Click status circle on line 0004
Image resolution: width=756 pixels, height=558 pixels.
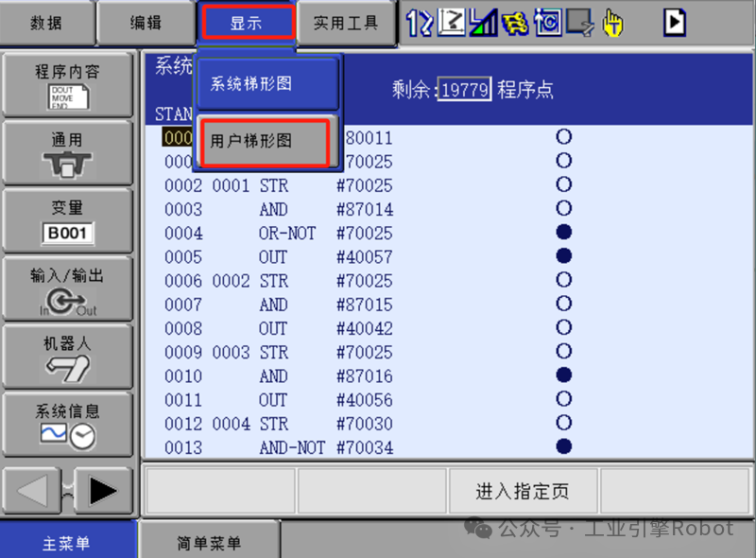coord(563,232)
